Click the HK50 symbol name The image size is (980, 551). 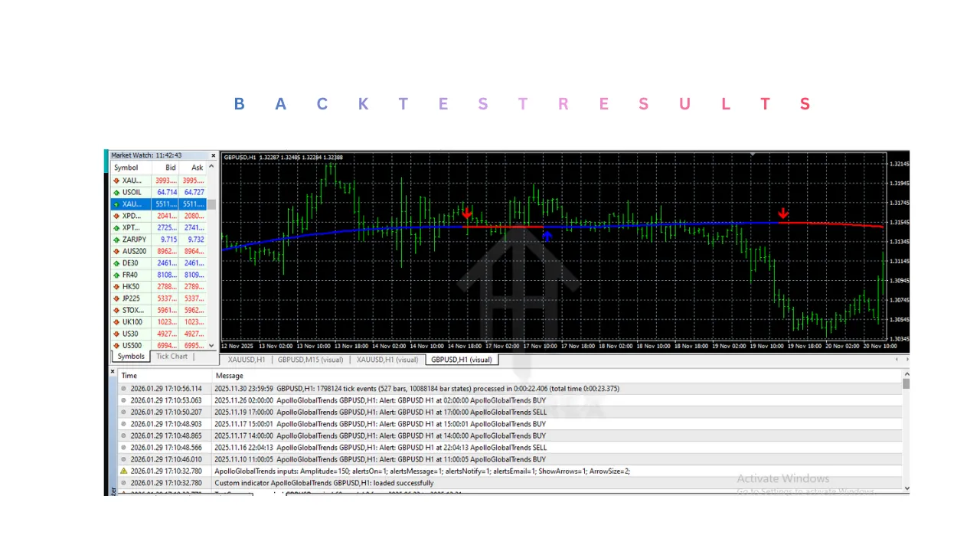(130, 287)
